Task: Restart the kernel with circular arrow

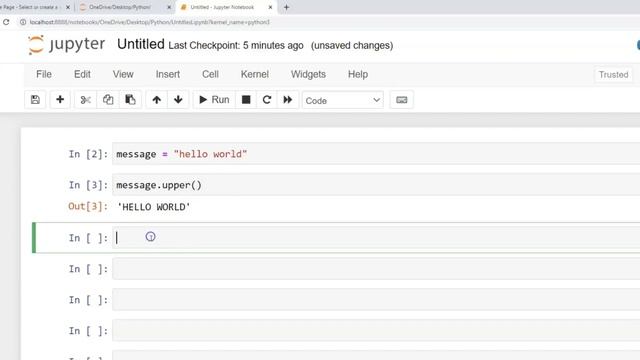Action: pos(267,100)
